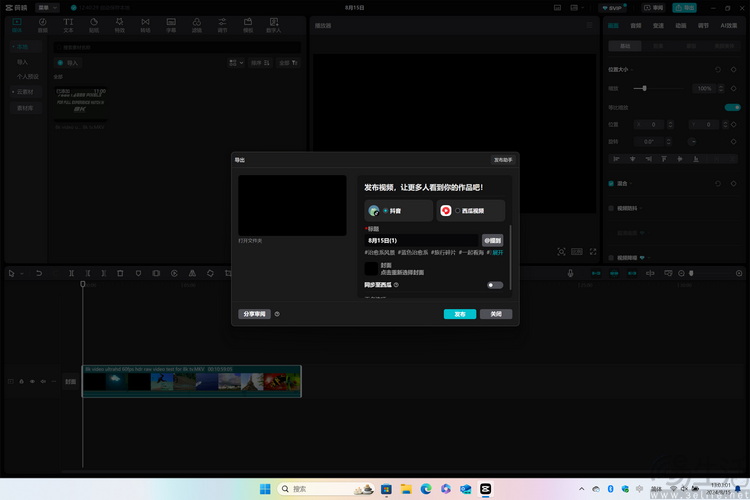Open the 贴纸 sticker panel icon

(94, 23)
